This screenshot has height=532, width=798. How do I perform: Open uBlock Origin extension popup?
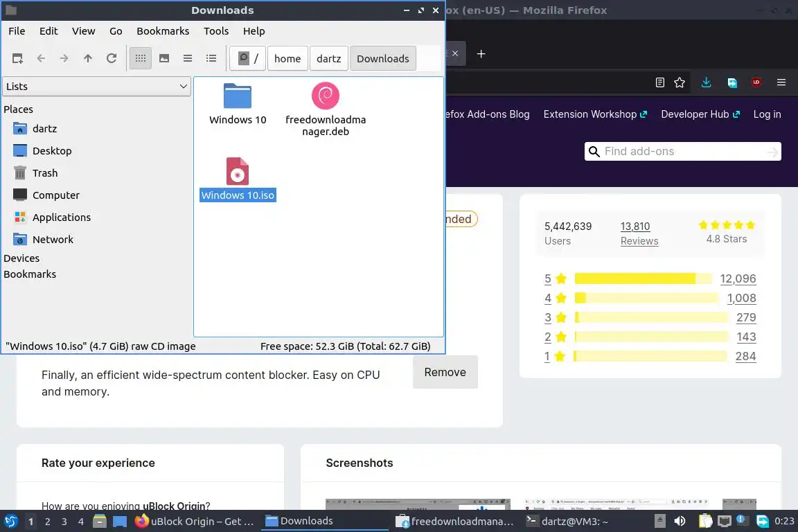pos(756,82)
